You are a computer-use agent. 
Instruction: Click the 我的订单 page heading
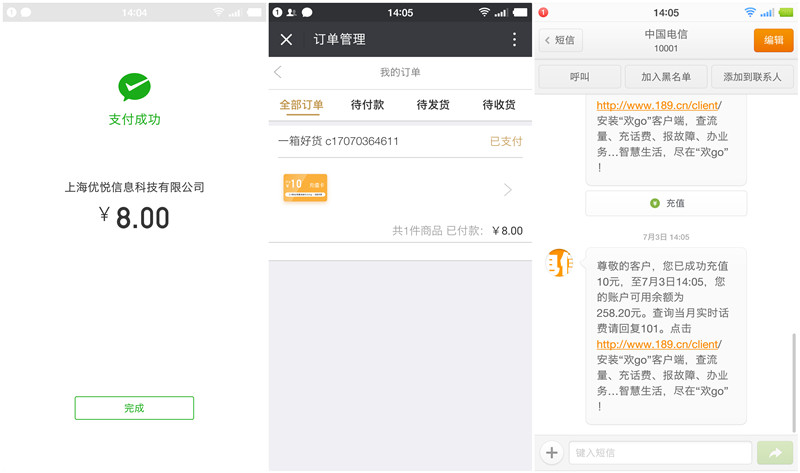point(400,72)
